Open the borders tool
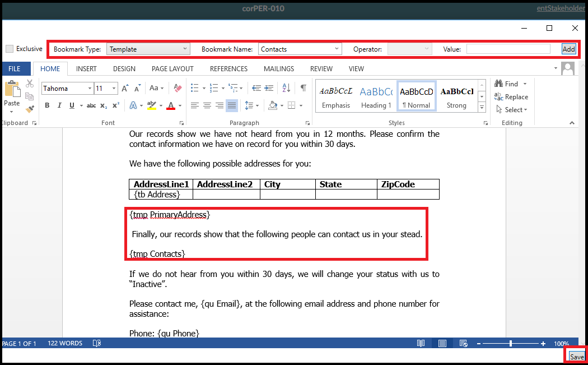 291,105
